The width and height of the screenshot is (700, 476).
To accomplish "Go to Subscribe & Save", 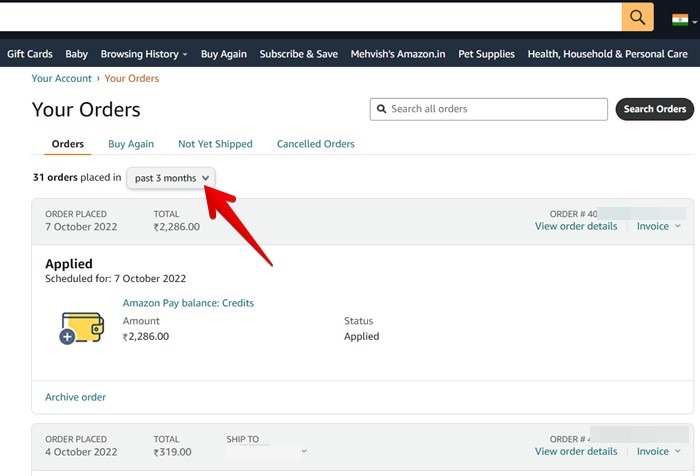I will point(299,54).
